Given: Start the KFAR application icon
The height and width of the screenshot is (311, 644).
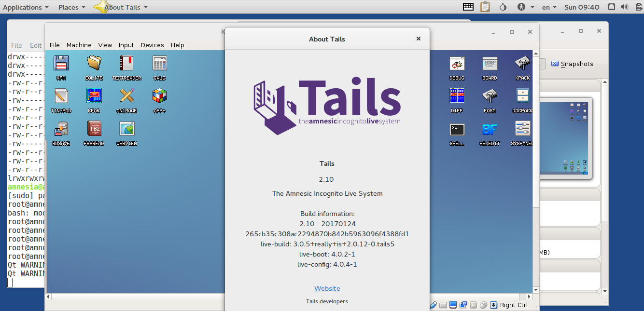Looking at the screenshot, I should (x=94, y=96).
